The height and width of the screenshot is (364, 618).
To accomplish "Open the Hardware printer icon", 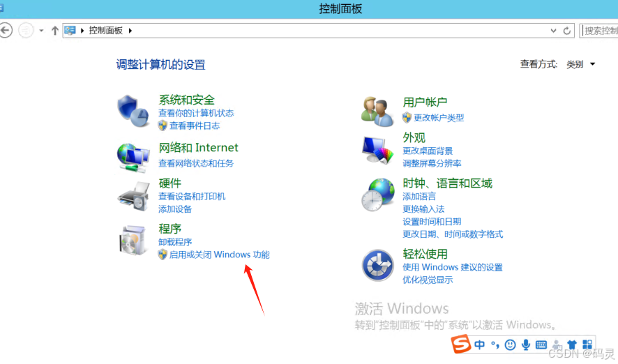I will pyautogui.click(x=133, y=196).
